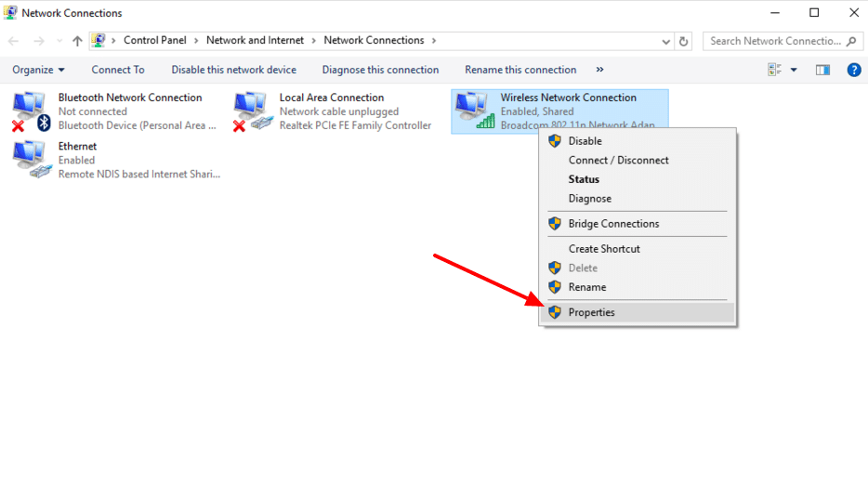Viewport: 868px width, 484px height.
Task: Click the 'Not connected' status text
Action: (x=92, y=111)
